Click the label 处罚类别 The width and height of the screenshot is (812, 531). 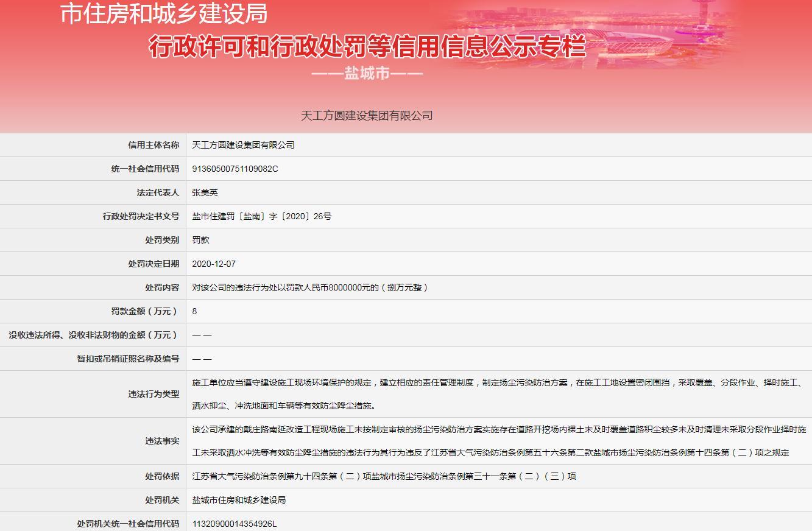(162, 240)
